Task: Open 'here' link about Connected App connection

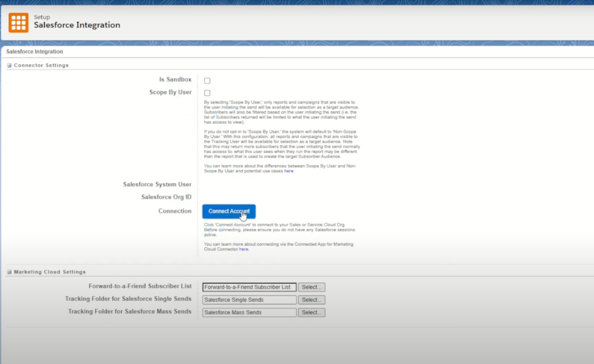Action: click(x=244, y=249)
